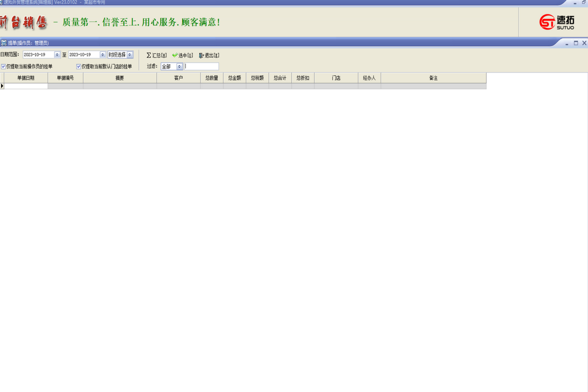The image size is (588, 392).
Task: Click the 退出 exit door icon
Action: tap(201, 55)
